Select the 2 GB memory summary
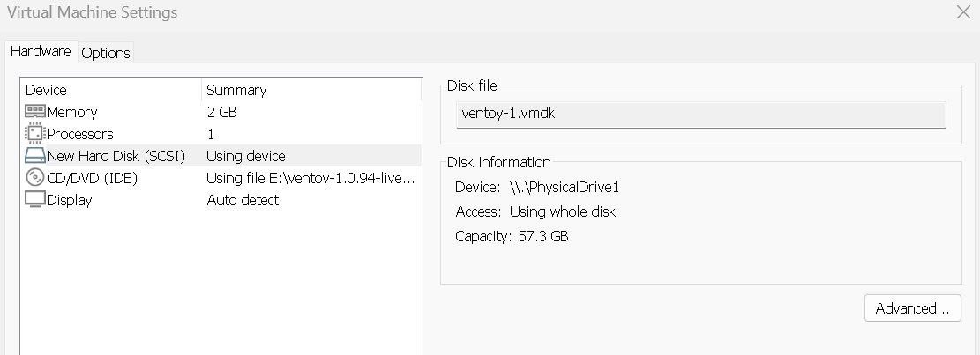Image resolution: width=980 pixels, height=355 pixels. click(221, 112)
